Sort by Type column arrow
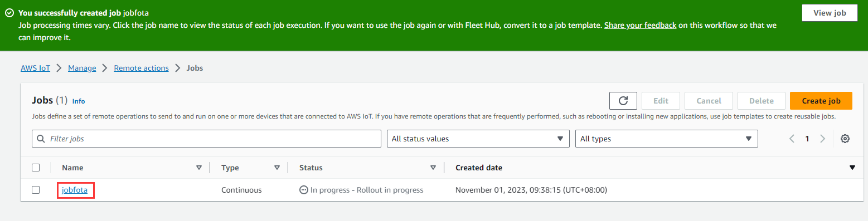The height and width of the screenshot is (221, 868). pyautogui.click(x=277, y=168)
